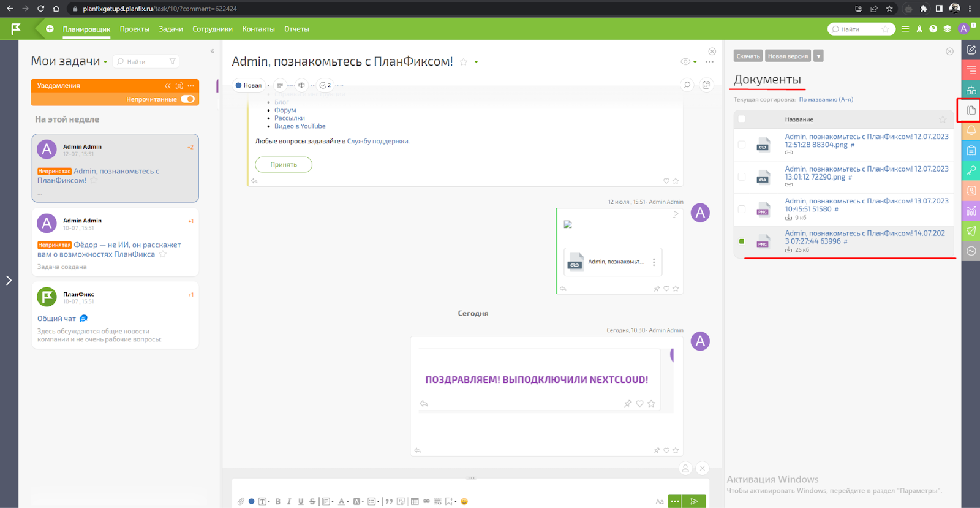This screenshot has width=980, height=508.
Task: Apply bold formatting in comment editor
Action: coord(277,501)
